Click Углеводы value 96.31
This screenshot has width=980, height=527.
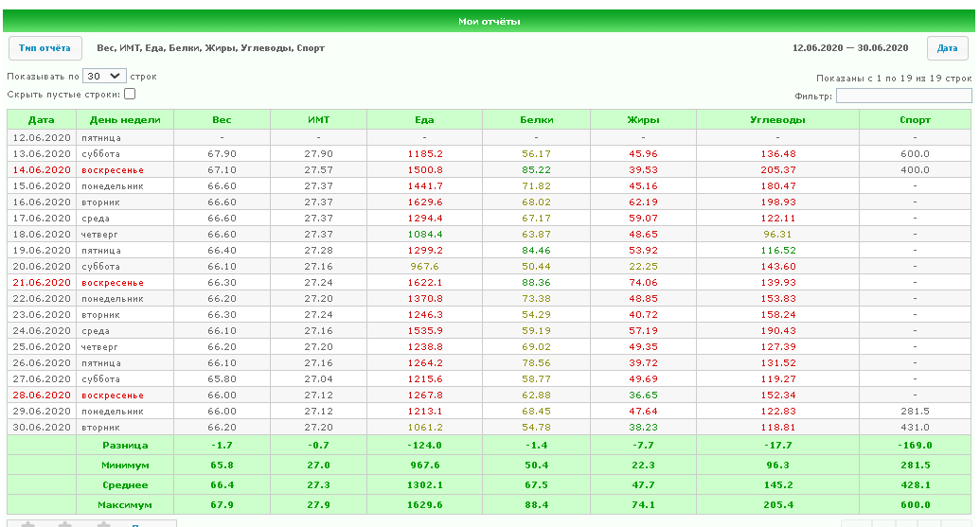[778, 234]
